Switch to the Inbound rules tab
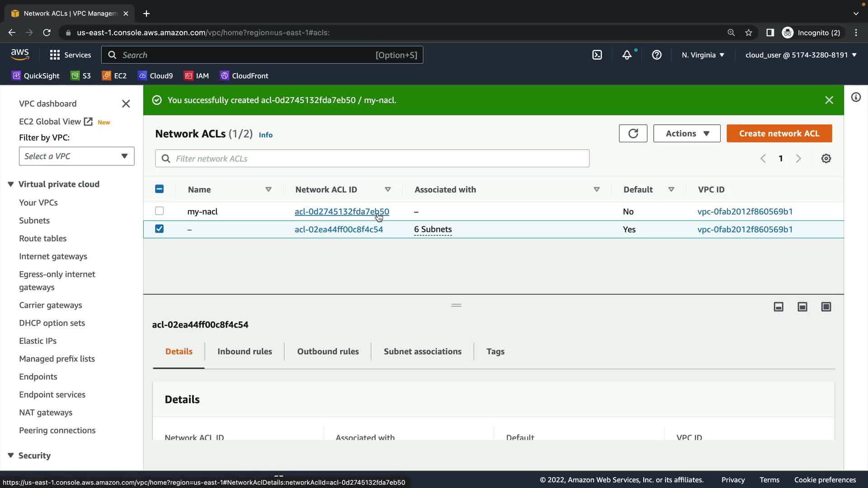The image size is (868, 488). coord(245,352)
